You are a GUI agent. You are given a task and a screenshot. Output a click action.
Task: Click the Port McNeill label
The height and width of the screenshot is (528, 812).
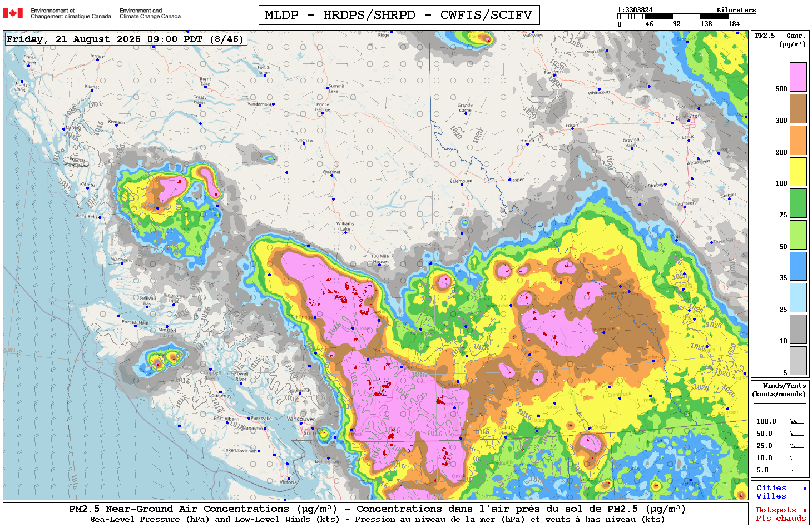(x=135, y=322)
